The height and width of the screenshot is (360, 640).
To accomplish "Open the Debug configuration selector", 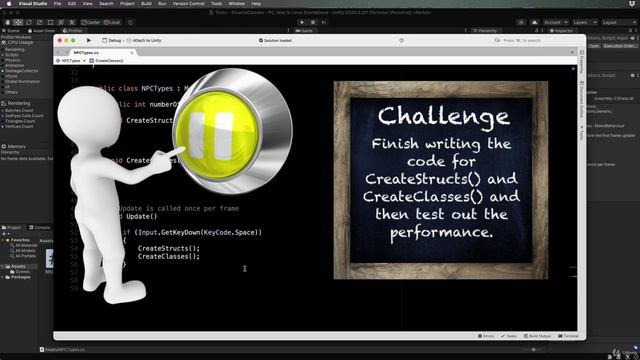I will [111, 40].
